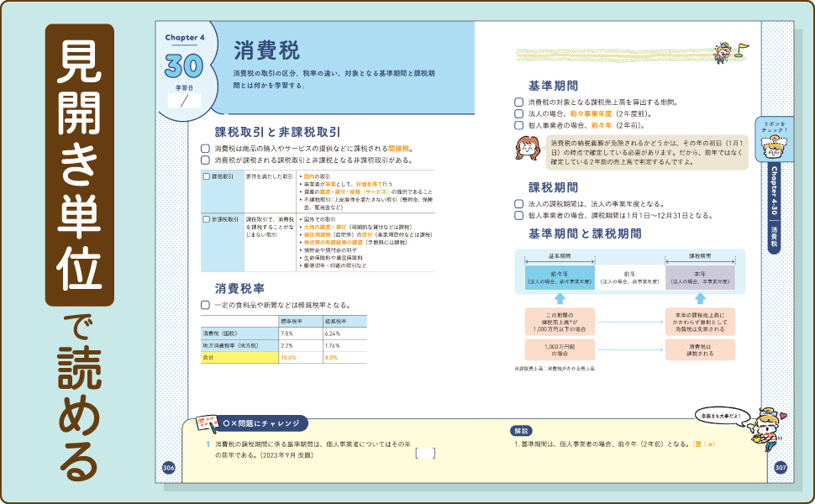Click the large lesson number 30

click(184, 66)
